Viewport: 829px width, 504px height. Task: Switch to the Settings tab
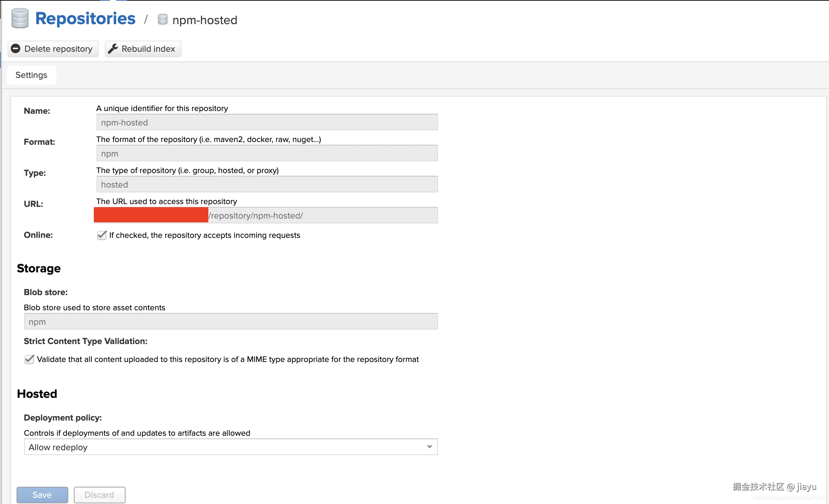31,75
